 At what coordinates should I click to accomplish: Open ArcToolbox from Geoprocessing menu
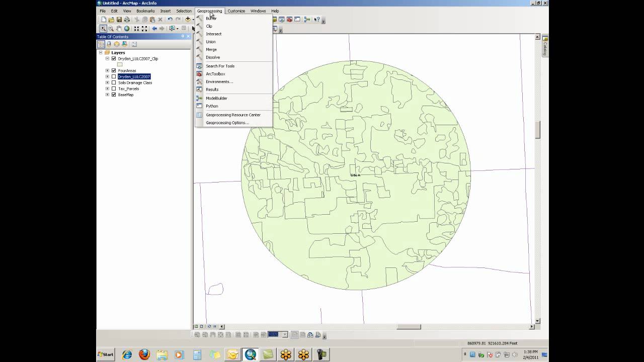click(234, 74)
